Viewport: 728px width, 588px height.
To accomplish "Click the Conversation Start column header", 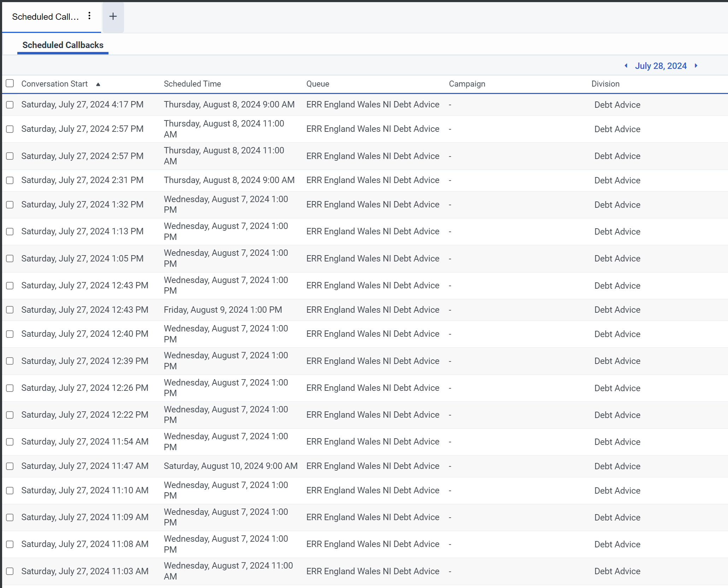I will [x=54, y=84].
